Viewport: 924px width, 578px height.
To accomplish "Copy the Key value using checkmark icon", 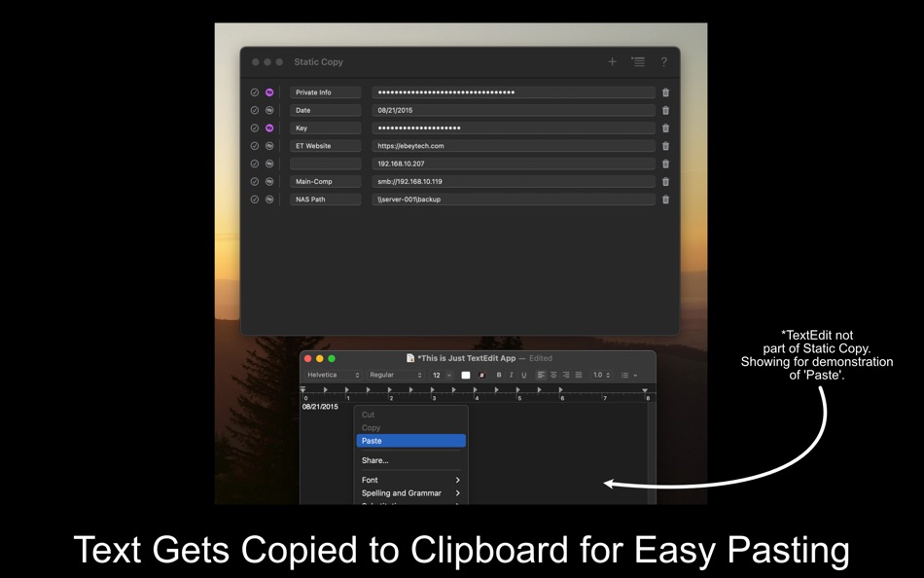I will (x=255, y=128).
